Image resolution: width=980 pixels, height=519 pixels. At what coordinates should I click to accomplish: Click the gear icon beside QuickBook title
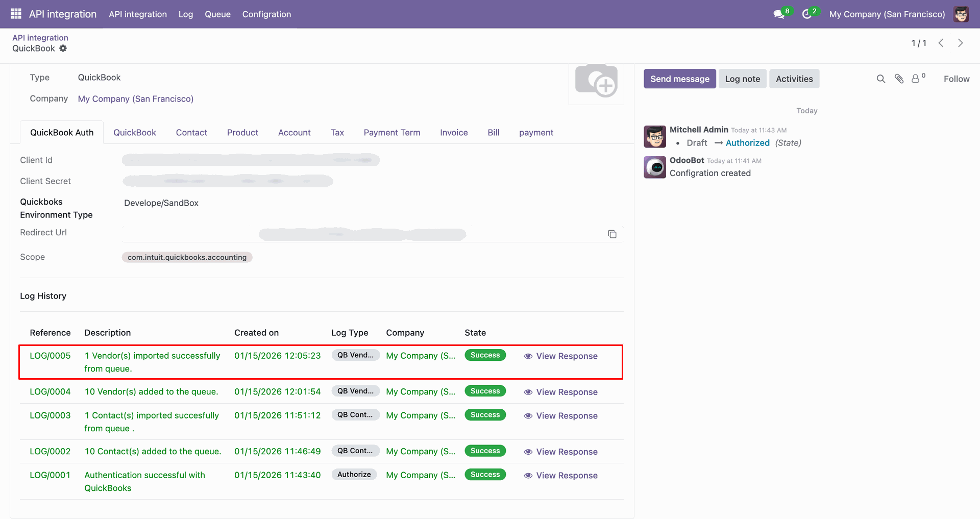[x=63, y=48]
